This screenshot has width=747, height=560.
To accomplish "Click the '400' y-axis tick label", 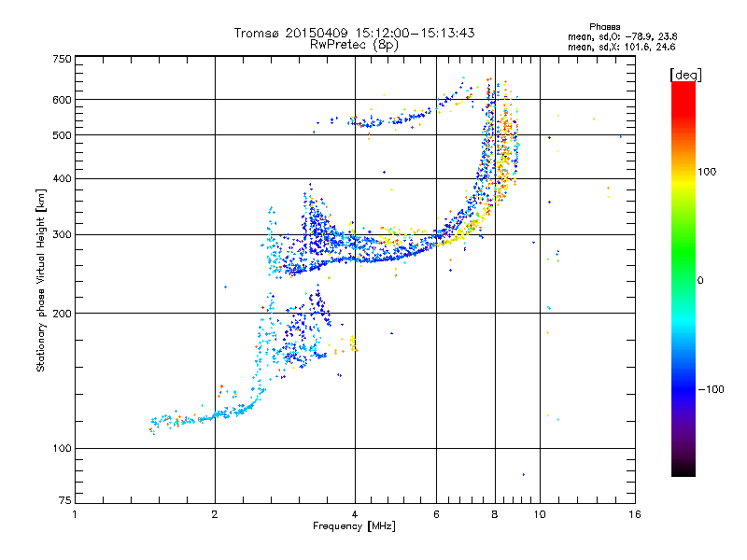I will pyautogui.click(x=62, y=179).
